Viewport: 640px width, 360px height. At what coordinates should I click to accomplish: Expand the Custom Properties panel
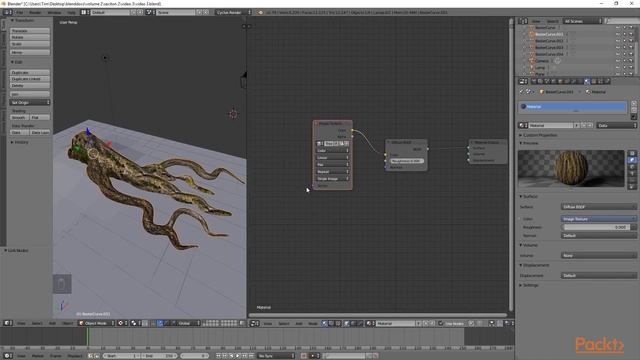(538, 135)
